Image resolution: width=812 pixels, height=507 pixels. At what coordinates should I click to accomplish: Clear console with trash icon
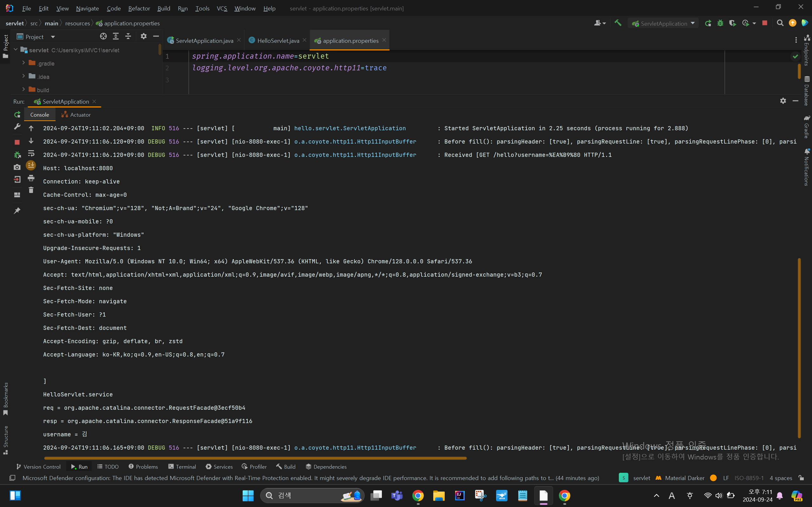click(31, 190)
